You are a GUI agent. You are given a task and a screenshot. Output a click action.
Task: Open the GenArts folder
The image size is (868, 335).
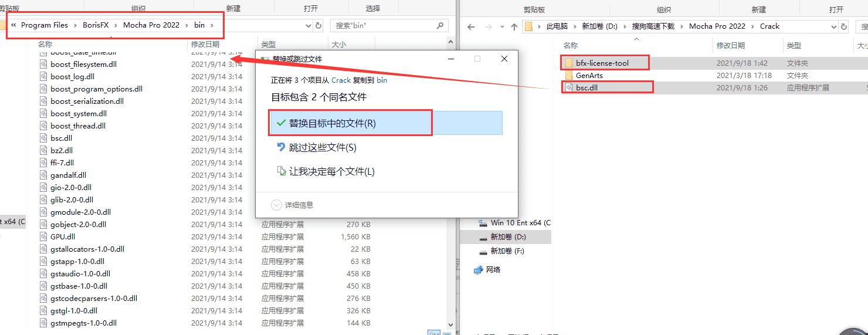coord(589,75)
